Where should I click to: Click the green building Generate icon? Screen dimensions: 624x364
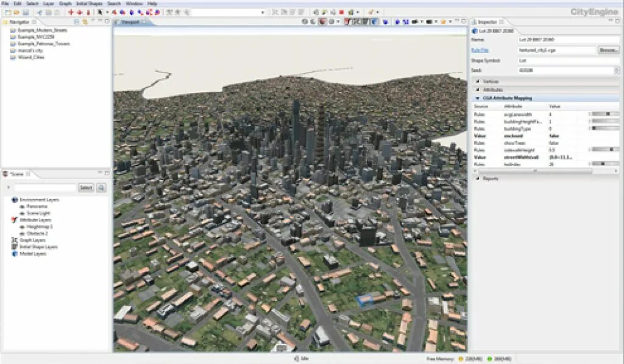[351, 12]
